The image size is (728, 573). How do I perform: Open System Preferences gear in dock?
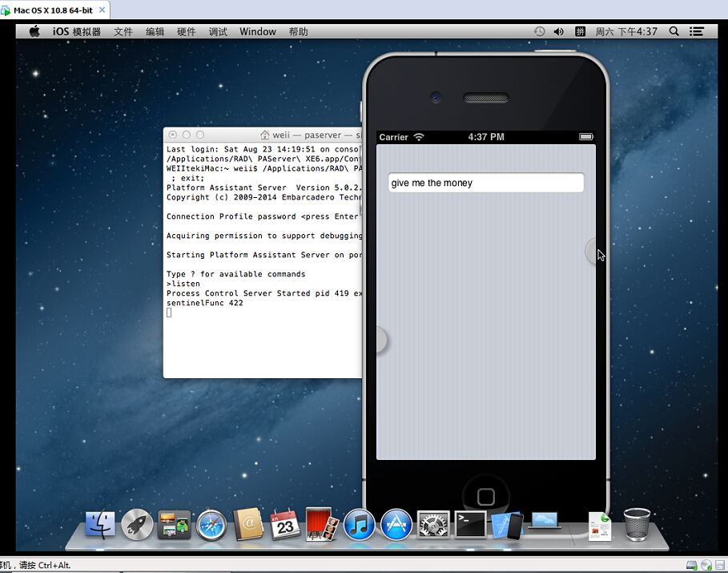click(433, 525)
